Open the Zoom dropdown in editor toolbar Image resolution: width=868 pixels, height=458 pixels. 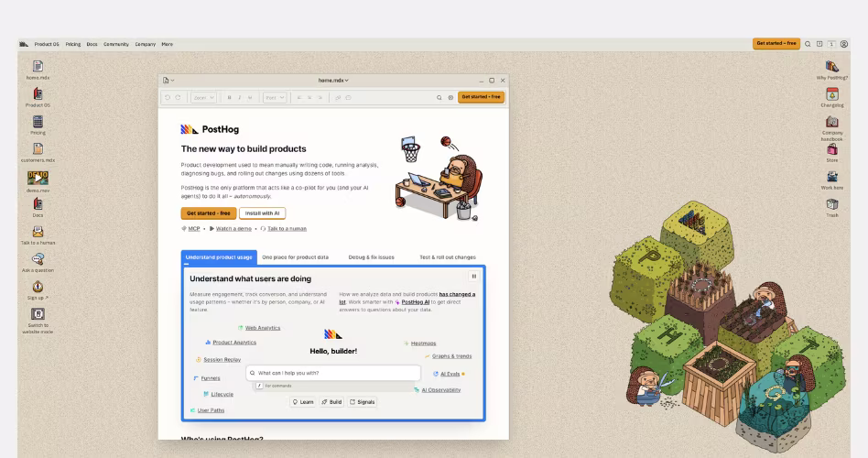tap(203, 97)
